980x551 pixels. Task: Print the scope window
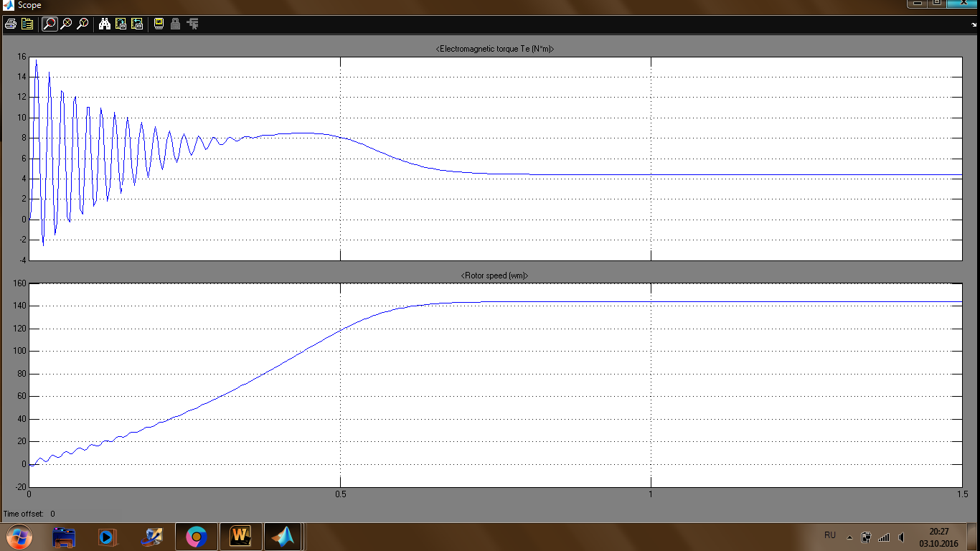pyautogui.click(x=10, y=24)
